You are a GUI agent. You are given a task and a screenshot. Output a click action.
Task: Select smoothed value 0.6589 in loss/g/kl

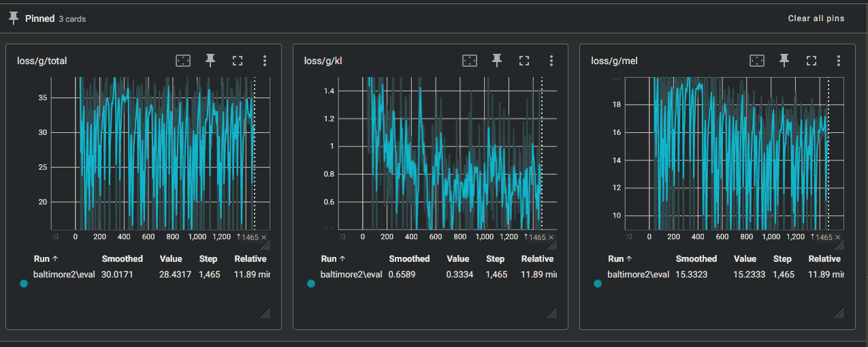coord(403,275)
